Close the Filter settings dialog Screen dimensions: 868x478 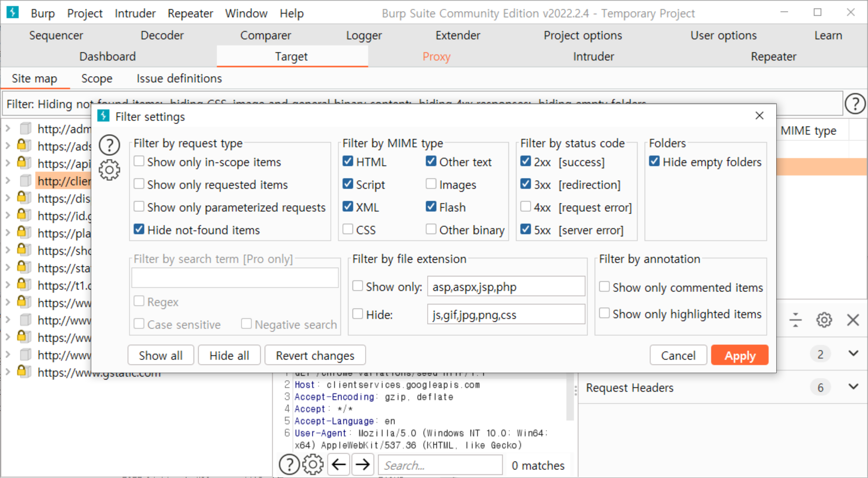[x=760, y=115]
